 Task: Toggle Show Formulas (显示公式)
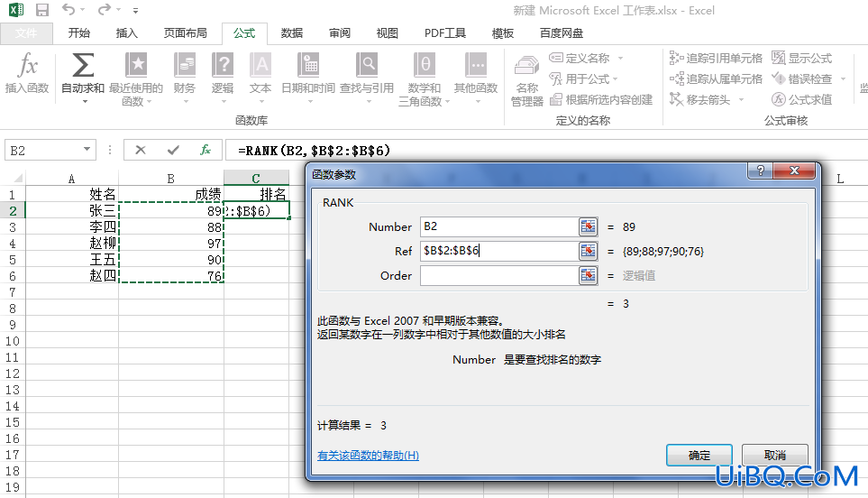pyautogui.click(x=801, y=58)
